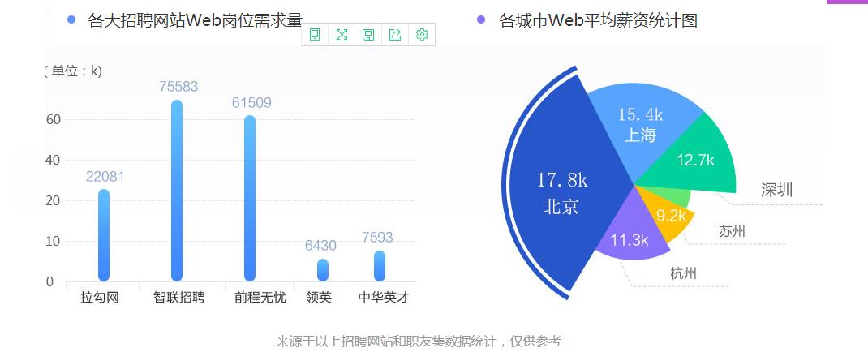Click the 领英 axis label
The image size is (868, 352).
319,298
